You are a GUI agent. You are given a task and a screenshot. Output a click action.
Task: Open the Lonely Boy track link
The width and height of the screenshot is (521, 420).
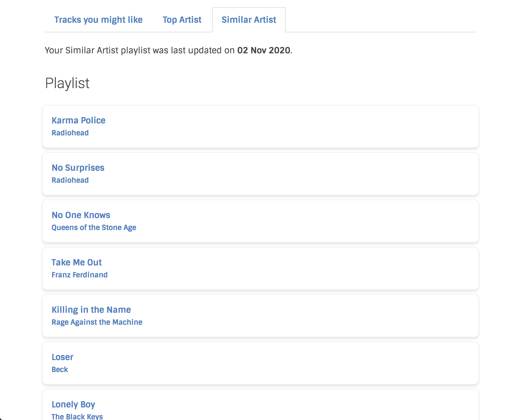click(73, 404)
